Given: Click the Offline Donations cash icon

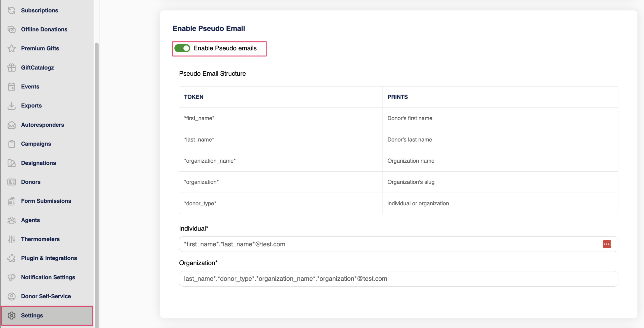Looking at the screenshot, I should (12, 29).
